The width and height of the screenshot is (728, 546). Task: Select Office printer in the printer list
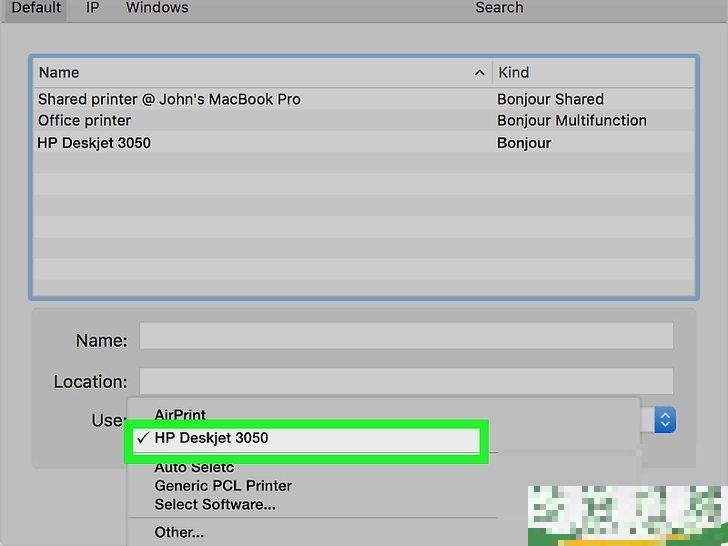(84, 121)
